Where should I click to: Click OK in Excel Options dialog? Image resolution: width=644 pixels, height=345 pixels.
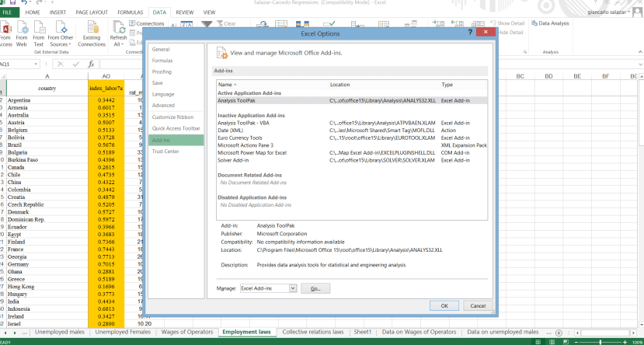(x=444, y=305)
